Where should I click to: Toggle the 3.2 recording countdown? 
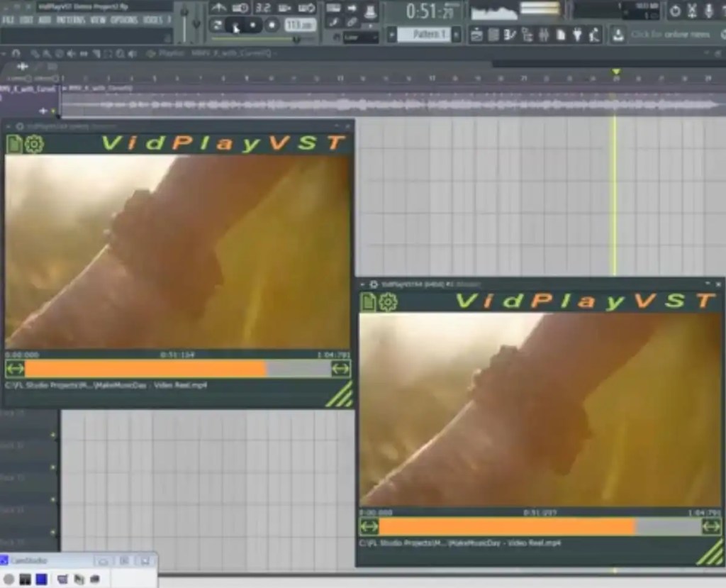(x=263, y=8)
